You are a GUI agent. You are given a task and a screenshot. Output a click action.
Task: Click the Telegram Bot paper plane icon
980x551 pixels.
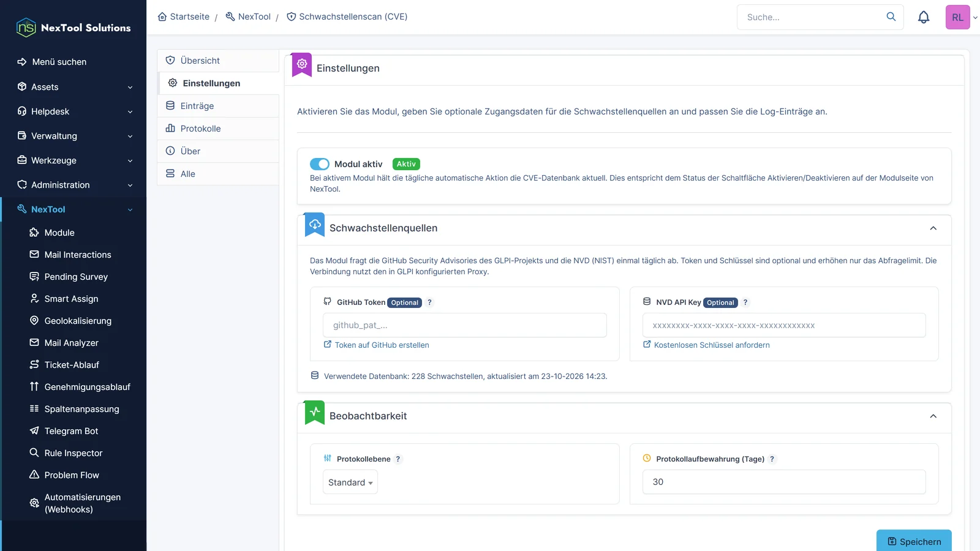[34, 431]
